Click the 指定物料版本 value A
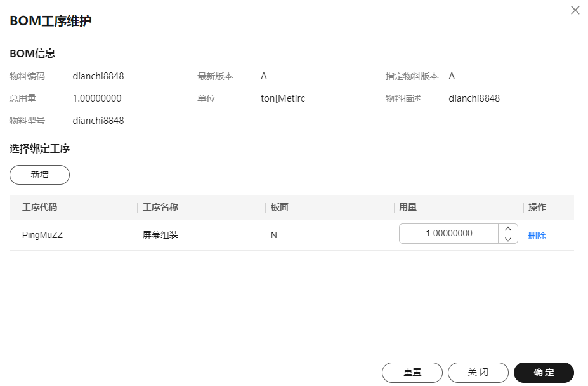 pos(452,76)
